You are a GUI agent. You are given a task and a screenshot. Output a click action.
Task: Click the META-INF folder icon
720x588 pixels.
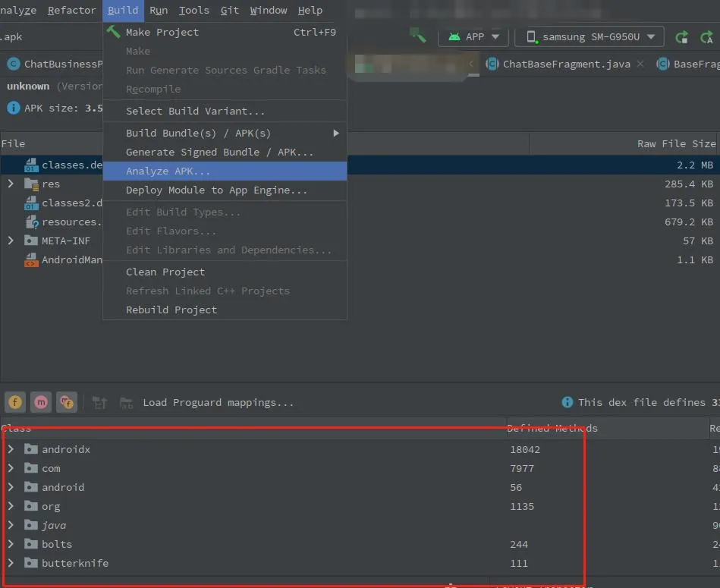point(31,241)
